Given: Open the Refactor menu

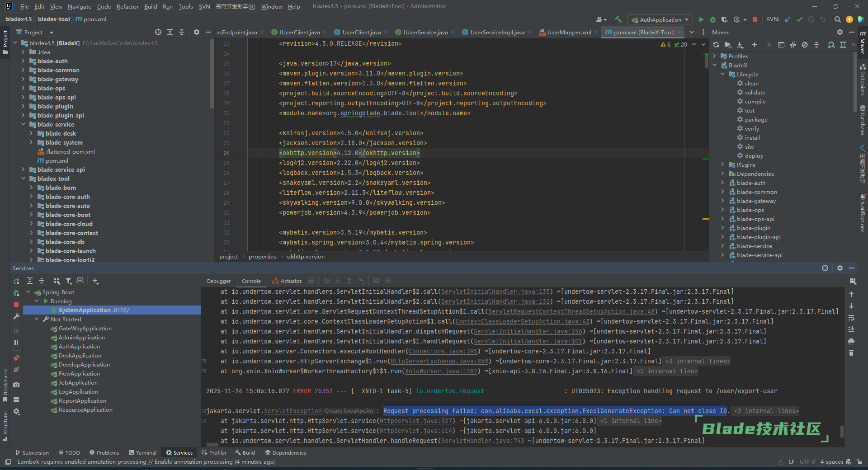Looking at the screenshot, I should pos(127,6).
